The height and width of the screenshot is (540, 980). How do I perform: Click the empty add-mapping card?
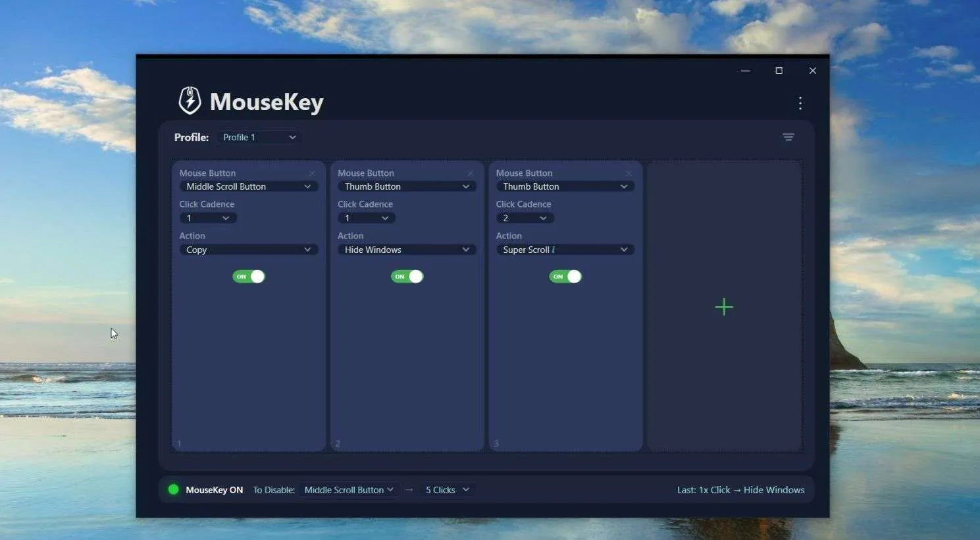coord(724,306)
